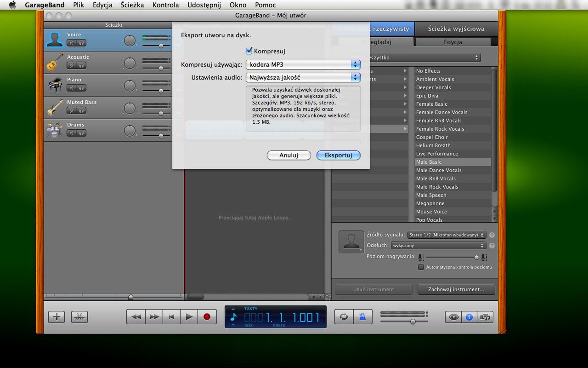Switch to Ścieżka wyjściowa tab

[x=456, y=29]
